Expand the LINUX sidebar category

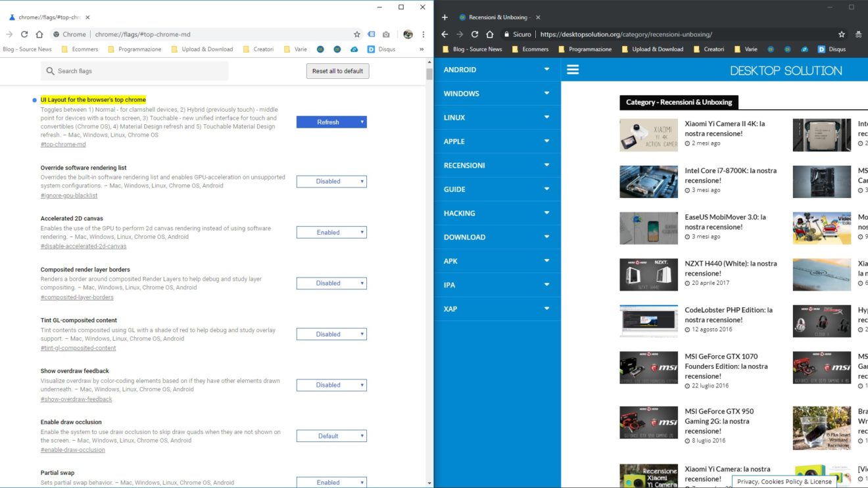[496, 118]
